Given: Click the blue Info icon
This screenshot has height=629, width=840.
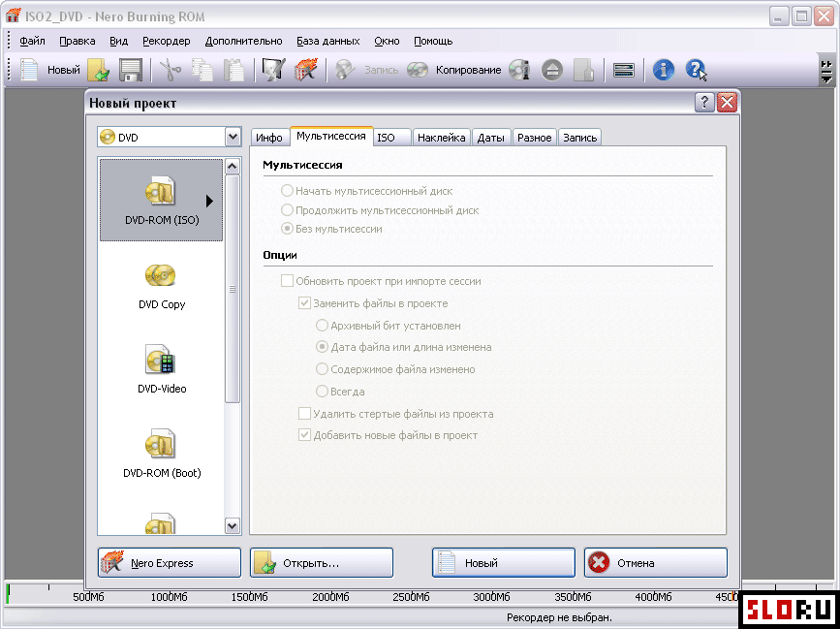Looking at the screenshot, I should pos(664,70).
